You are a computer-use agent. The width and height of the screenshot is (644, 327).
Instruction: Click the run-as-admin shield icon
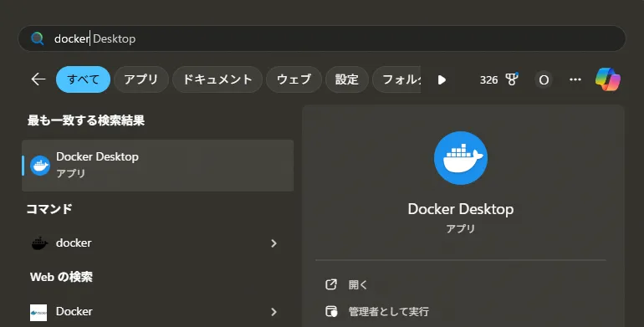[x=331, y=311]
